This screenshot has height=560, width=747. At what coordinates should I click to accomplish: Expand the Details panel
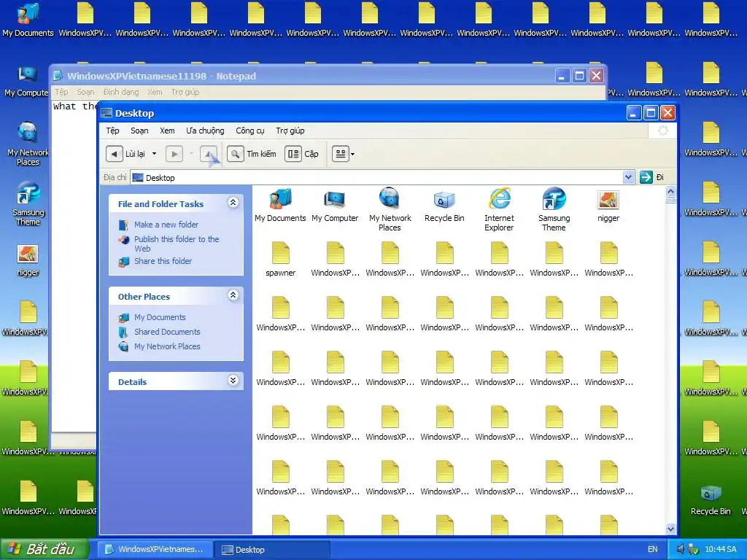pyautogui.click(x=233, y=380)
